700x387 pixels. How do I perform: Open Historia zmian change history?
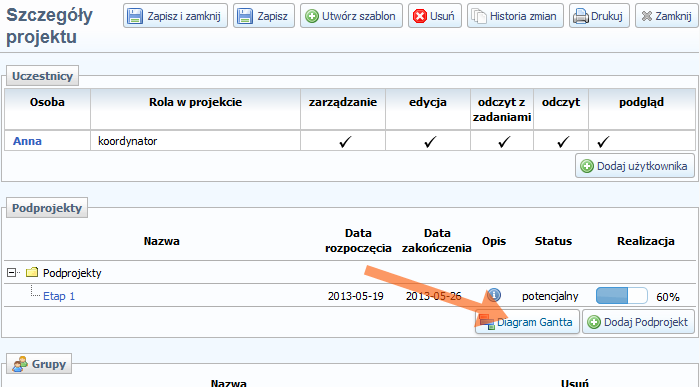tap(515, 16)
